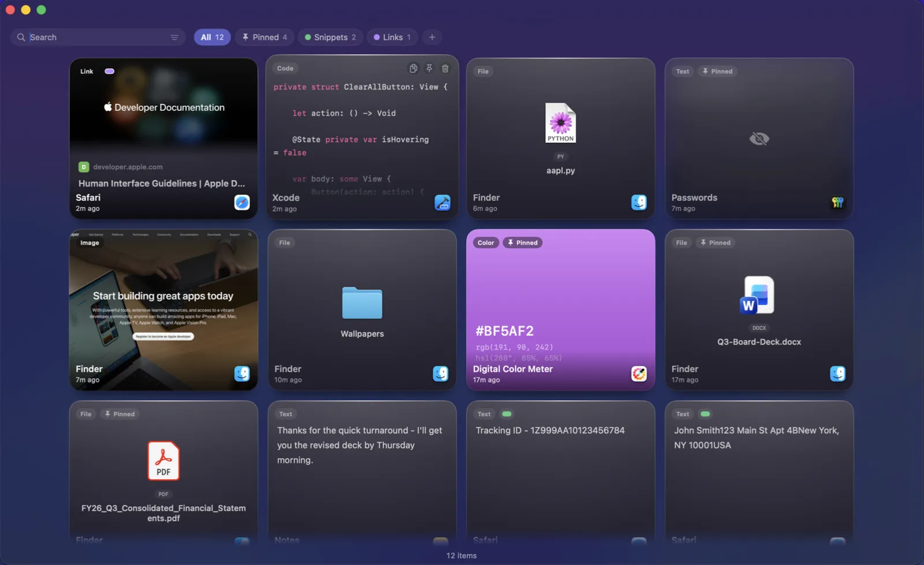The width and height of the screenshot is (924, 565).
Task: Pin the Xcode code card
Action: pos(429,69)
